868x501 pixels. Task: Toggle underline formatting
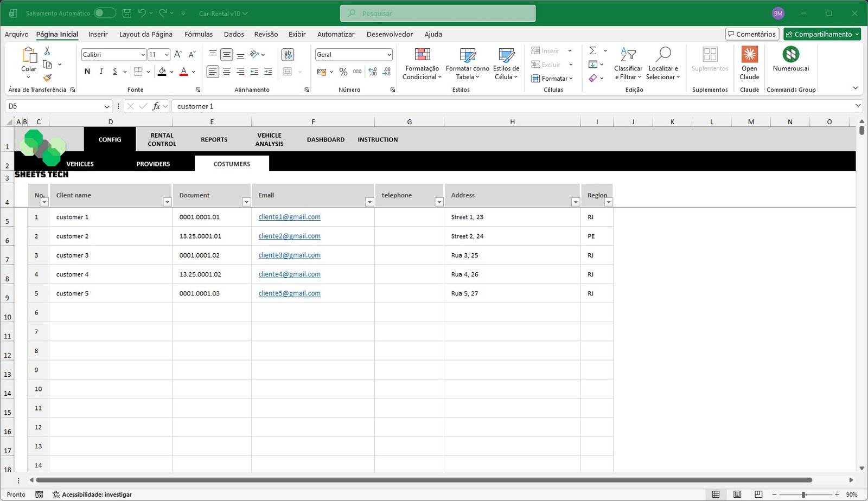pos(114,71)
